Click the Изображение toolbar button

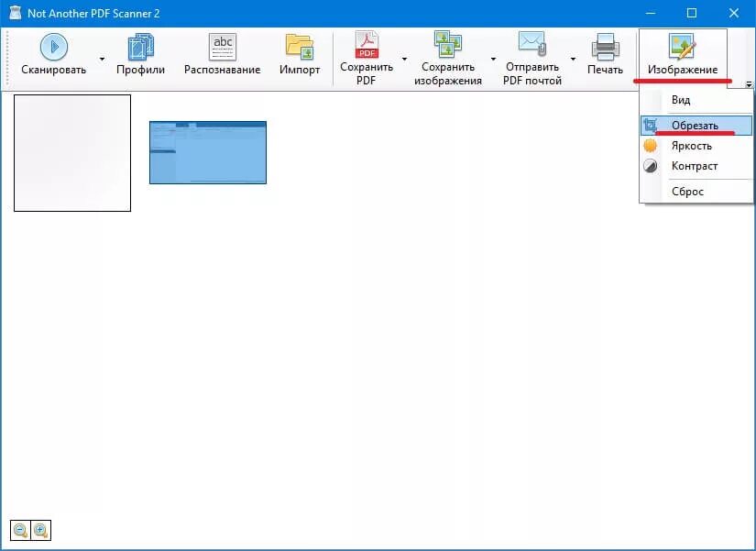tap(683, 57)
